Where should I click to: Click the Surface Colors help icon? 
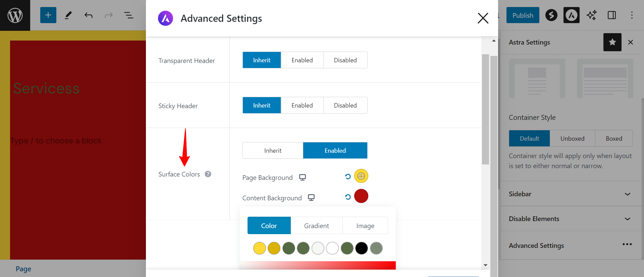pyautogui.click(x=208, y=174)
